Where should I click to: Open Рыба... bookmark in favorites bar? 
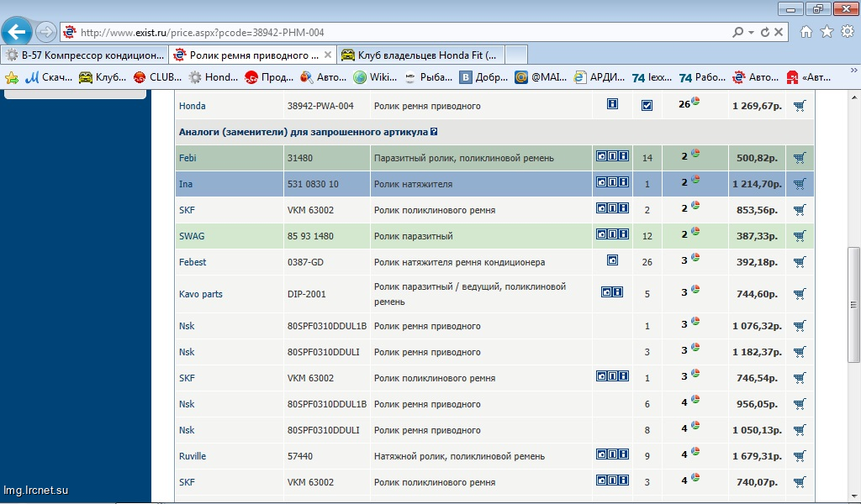pos(428,77)
